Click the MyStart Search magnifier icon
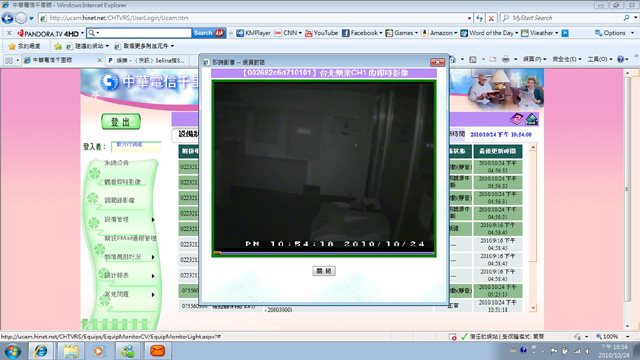Screen dimensions: 640x360 (626, 18)
